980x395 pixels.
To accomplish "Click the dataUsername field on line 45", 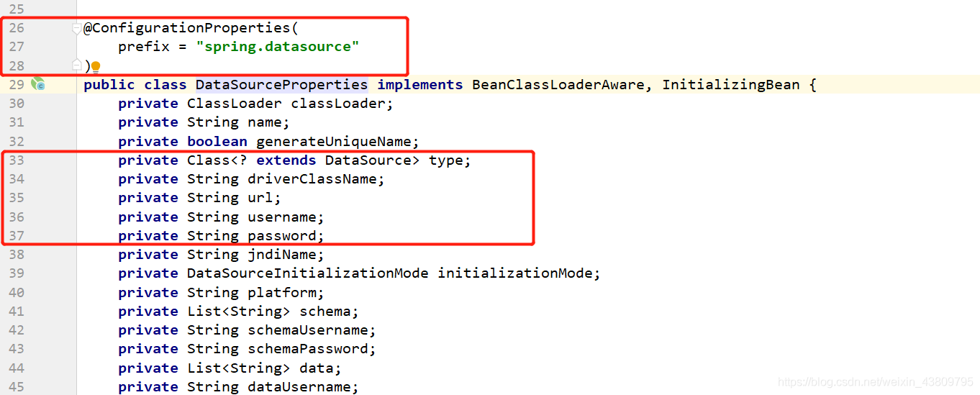I will coord(299,387).
